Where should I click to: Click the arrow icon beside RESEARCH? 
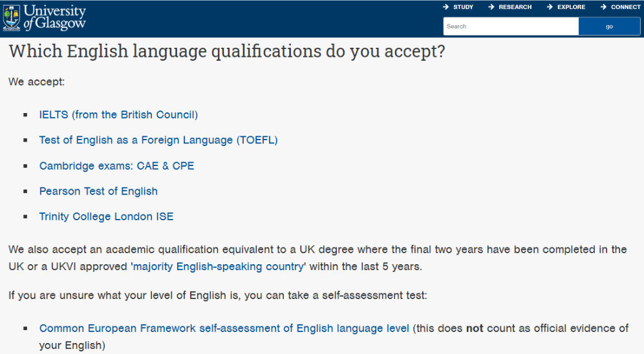pos(491,7)
